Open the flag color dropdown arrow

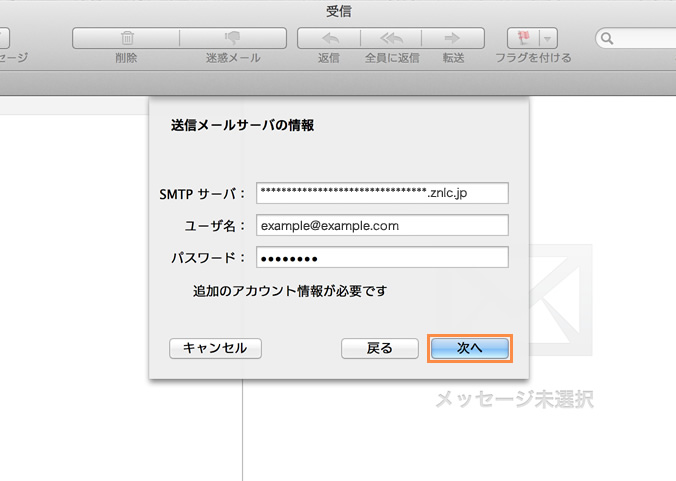coord(548,39)
